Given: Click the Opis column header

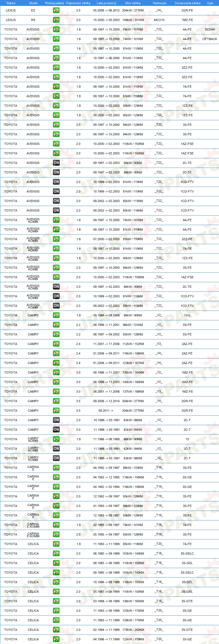Looking at the screenshot, I should (x=210, y=3).
